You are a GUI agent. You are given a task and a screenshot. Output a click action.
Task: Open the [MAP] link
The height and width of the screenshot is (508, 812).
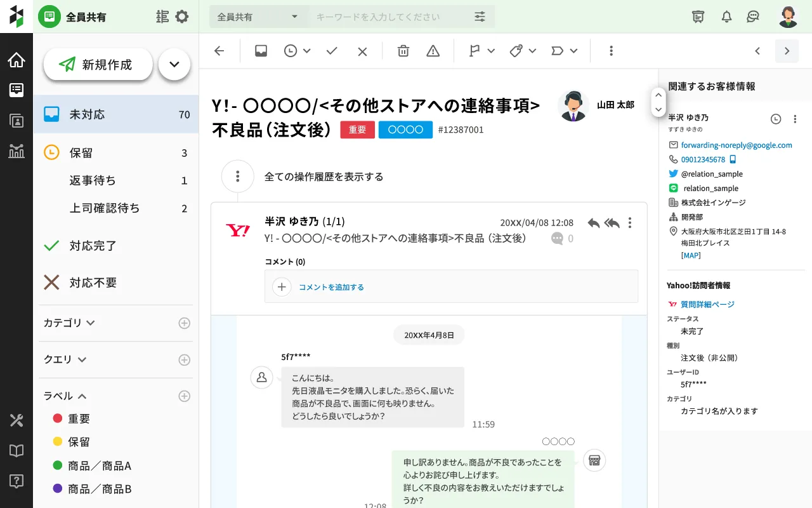pos(691,255)
